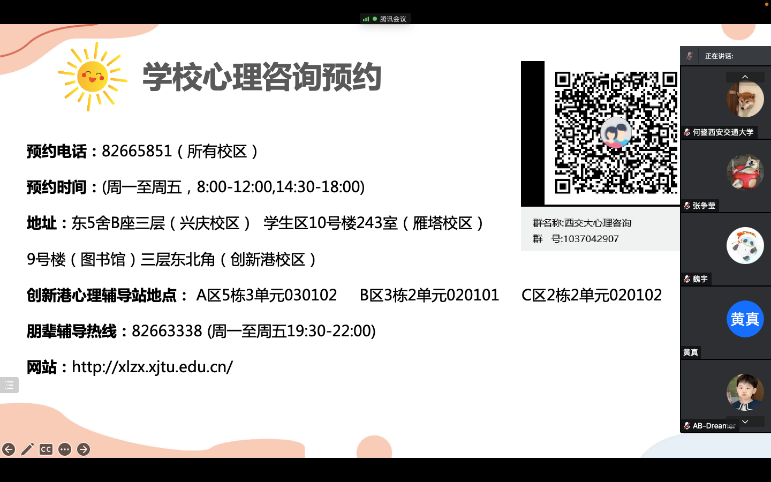
Task: Select the Shiba dog avatar of 何蒙西安交通大学
Action: (744, 99)
